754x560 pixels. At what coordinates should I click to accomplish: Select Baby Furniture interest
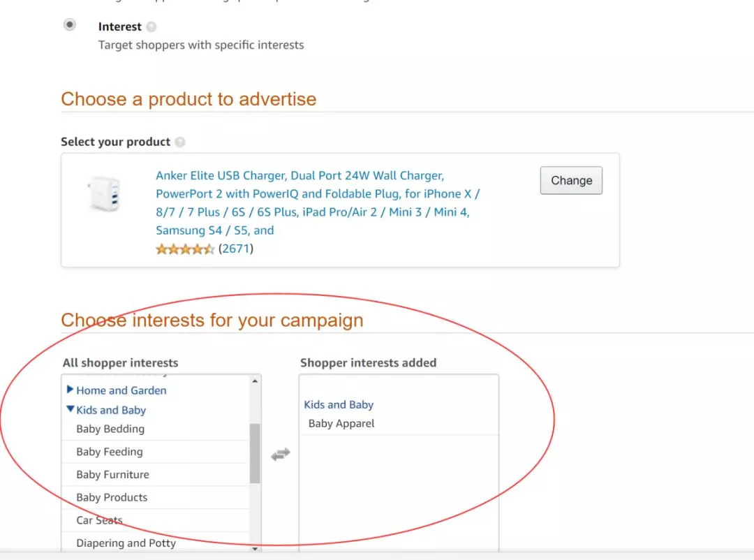[112, 475]
